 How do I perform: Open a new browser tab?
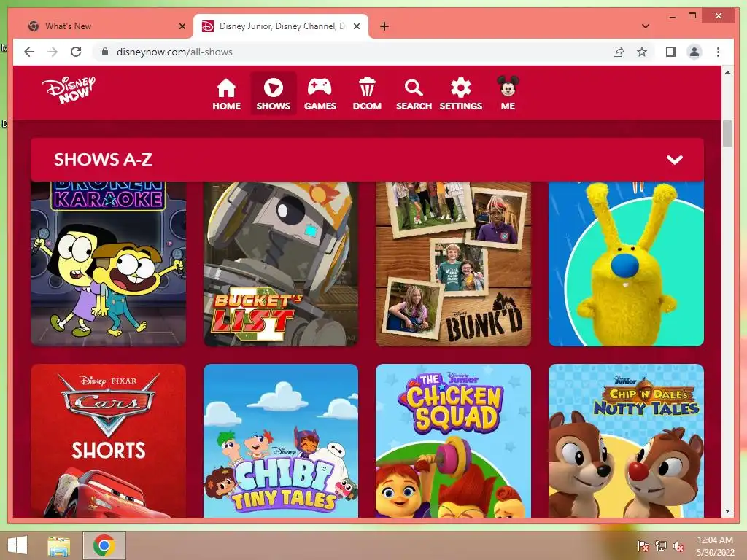pyautogui.click(x=384, y=26)
